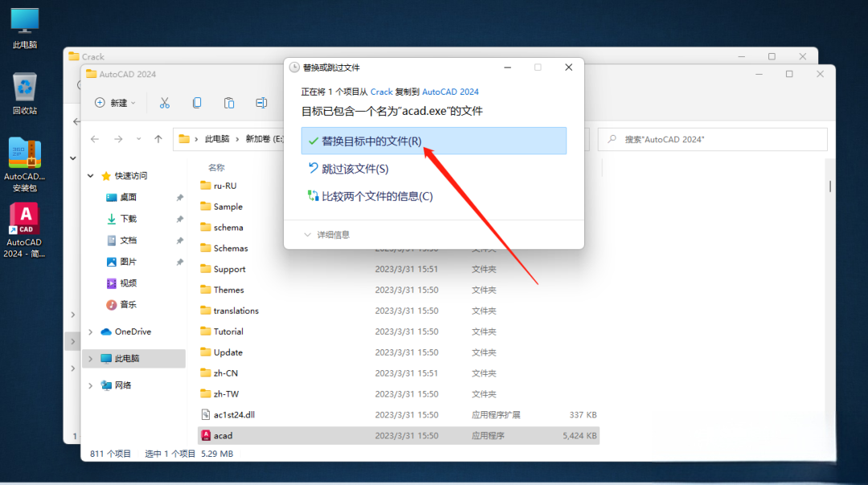Viewport: 868px width, 485px height.
Task: Expand the 网络 tree node
Action: pos(90,385)
